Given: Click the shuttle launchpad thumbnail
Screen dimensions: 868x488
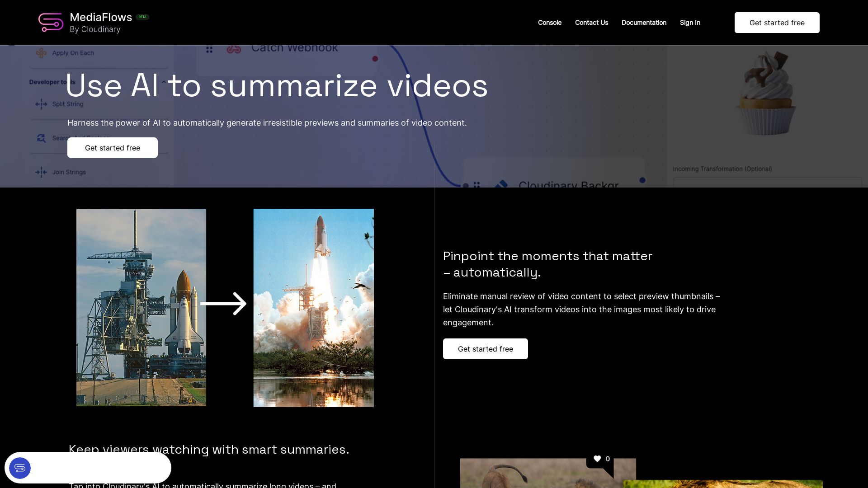Looking at the screenshot, I should 141,308.
